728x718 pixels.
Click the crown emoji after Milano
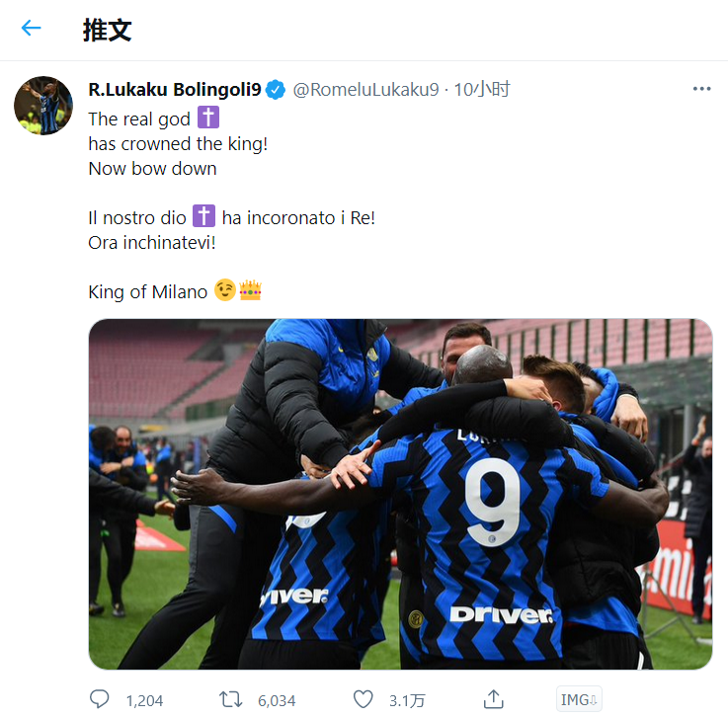(x=250, y=290)
